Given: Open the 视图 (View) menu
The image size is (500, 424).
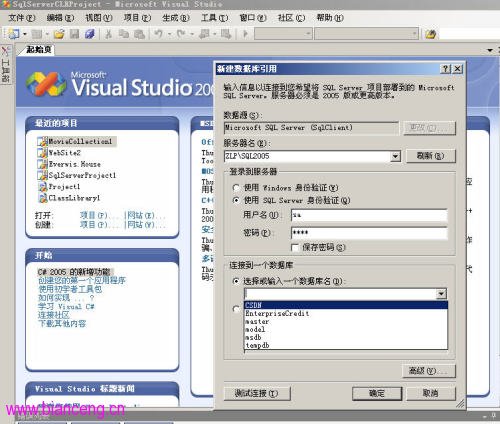Looking at the screenshot, I should coord(99,18).
